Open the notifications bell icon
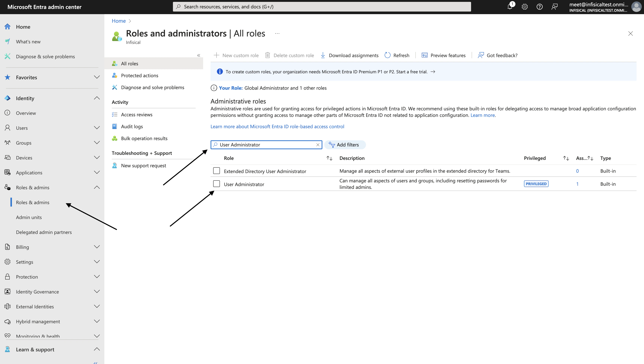The image size is (644, 364). point(510,7)
